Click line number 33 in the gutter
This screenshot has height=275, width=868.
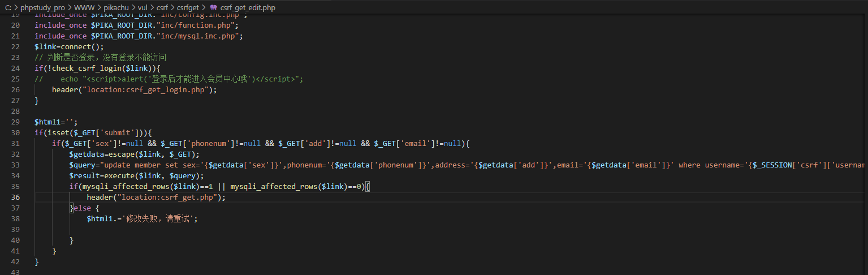click(15, 165)
